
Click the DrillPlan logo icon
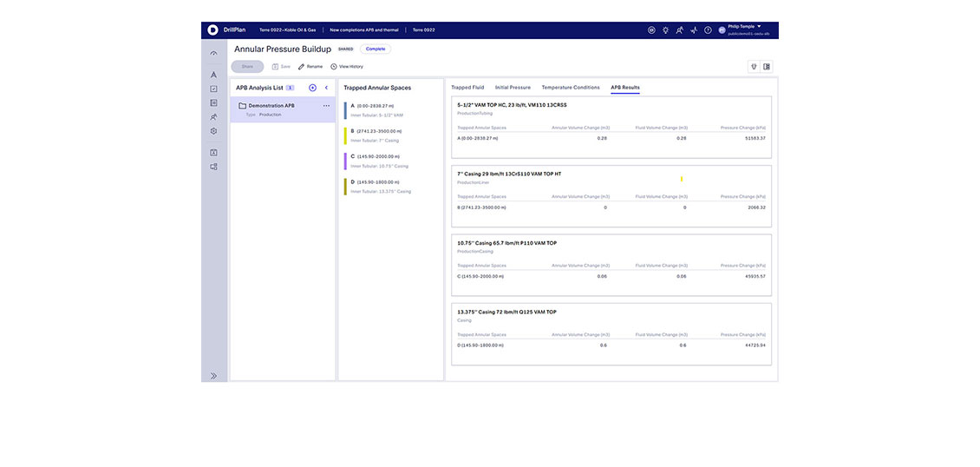[x=212, y=30]
